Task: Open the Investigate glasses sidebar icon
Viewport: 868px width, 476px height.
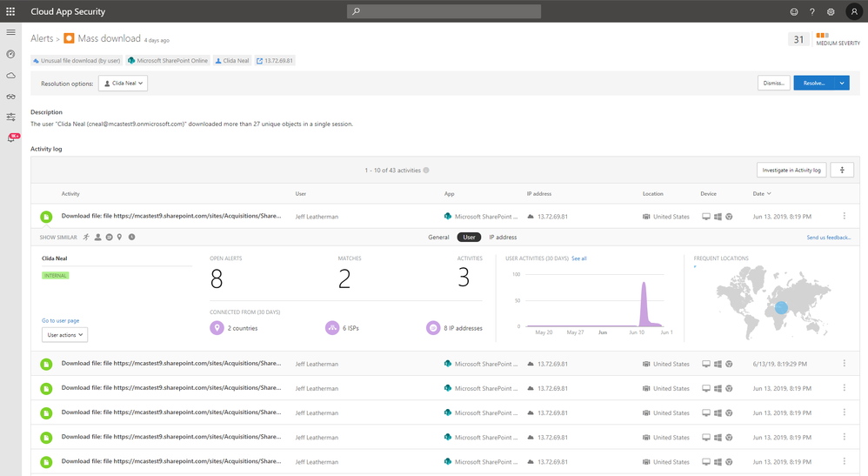Action: [10, 97]
